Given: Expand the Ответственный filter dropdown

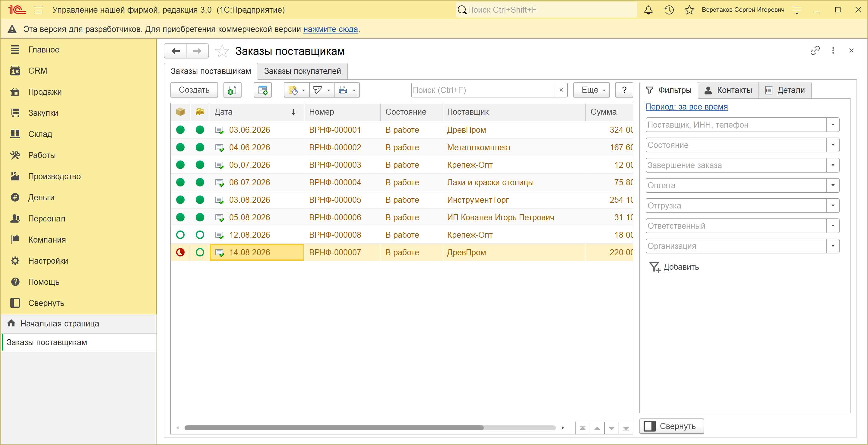Looking at the screenshot, I should 833,226.
